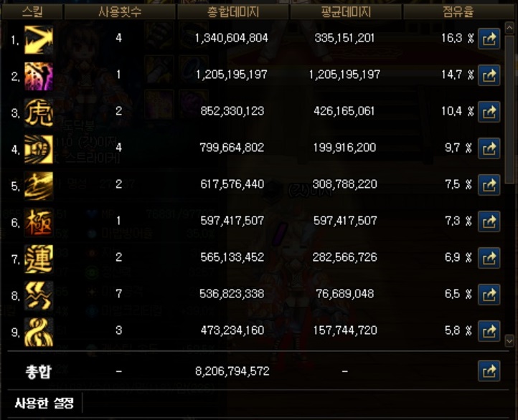The image size is (518, 420).
Task: Sort by 총합데미지 column header
Action: click(233, 12)
